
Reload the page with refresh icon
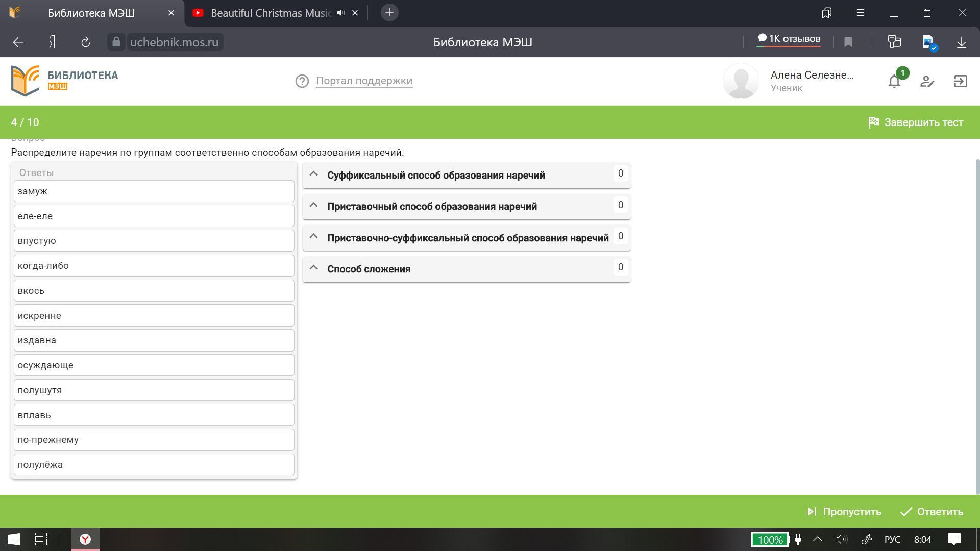[86, 42]
